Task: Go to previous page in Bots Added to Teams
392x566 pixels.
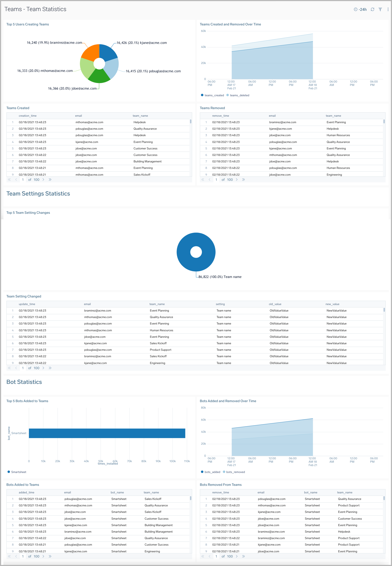Action: coord(16,556)
